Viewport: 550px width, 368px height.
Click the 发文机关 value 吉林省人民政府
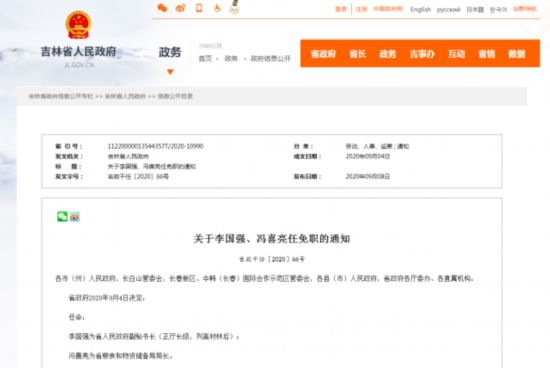coord(128,156)
